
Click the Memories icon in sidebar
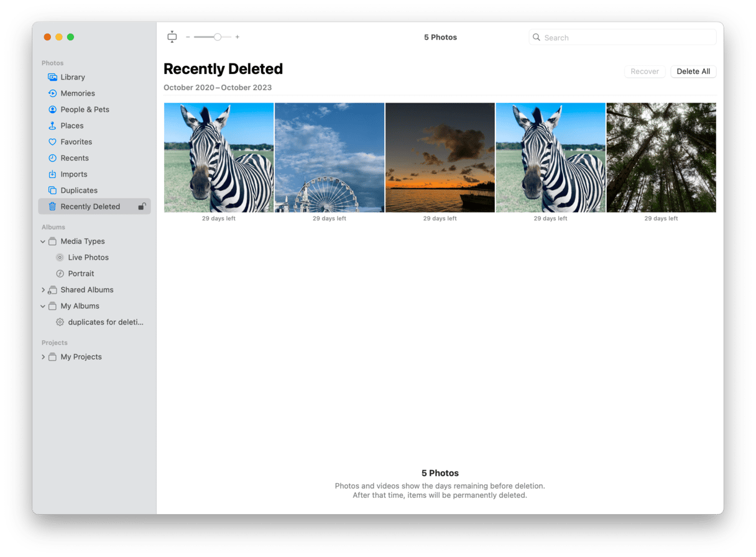[x=53, y=93]
